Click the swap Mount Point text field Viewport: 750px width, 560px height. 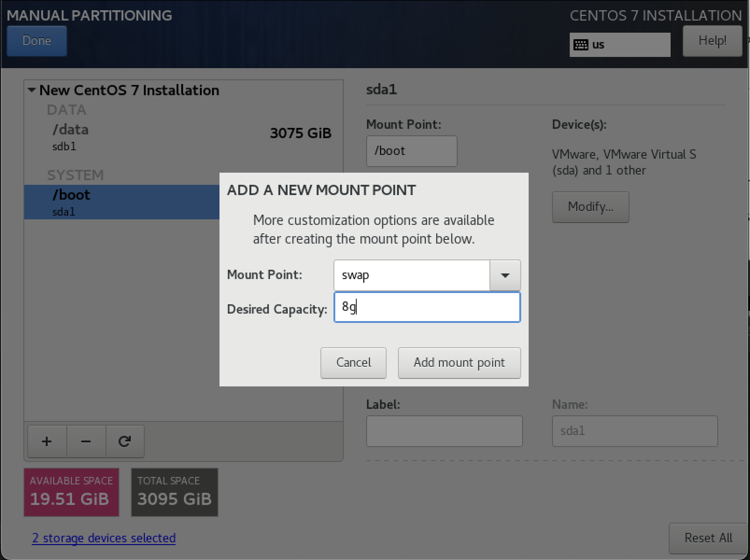[x=411, y=275]
